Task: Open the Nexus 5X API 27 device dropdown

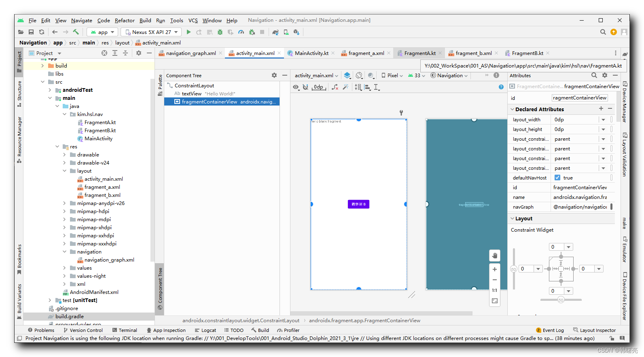Action: (151, 32)
